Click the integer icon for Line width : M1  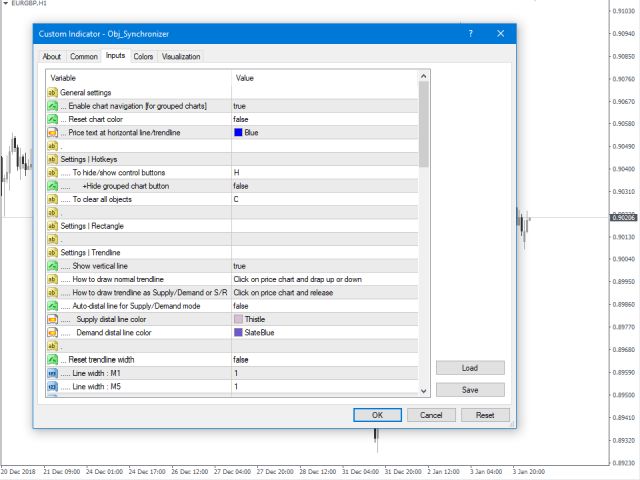coord(52,373)
